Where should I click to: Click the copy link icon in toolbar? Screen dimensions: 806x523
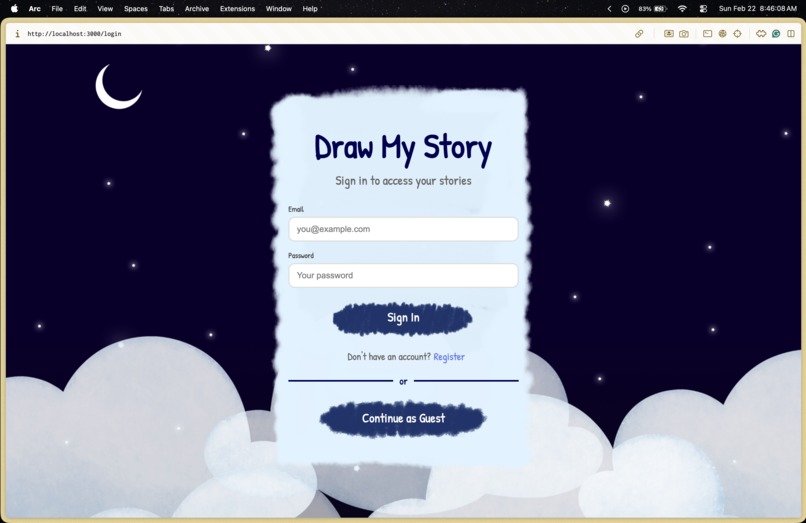click(639, 33)
